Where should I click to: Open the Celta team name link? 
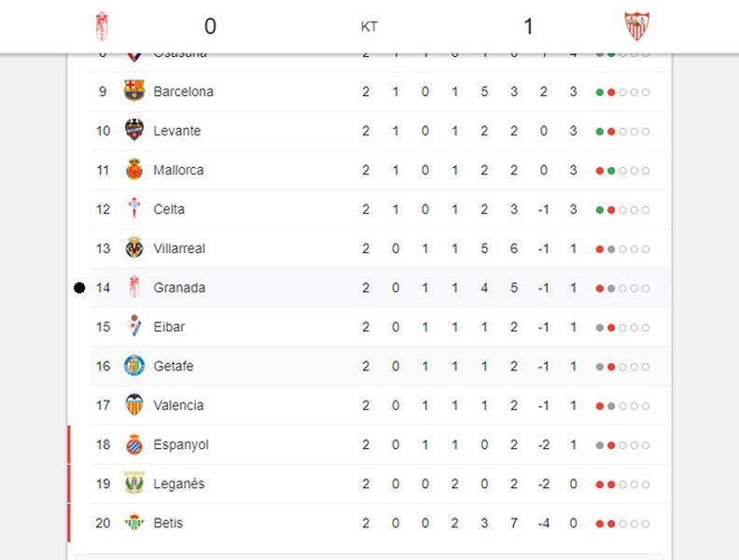[169, 209]
